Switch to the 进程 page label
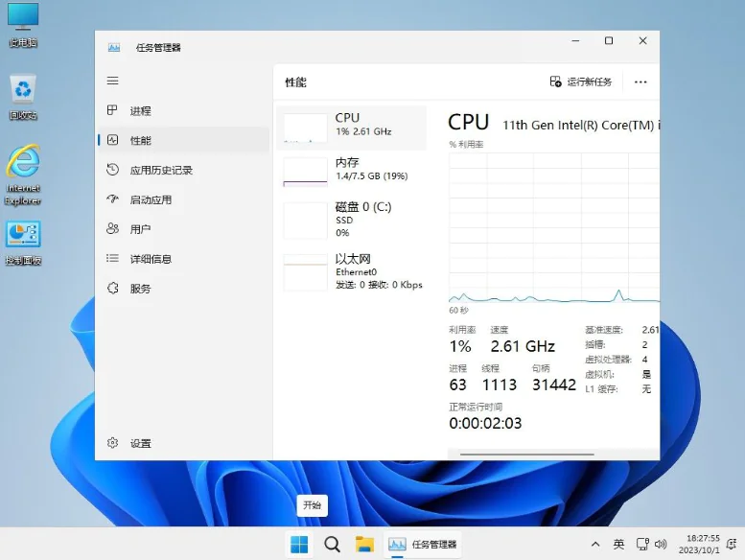Screen dimensions: 745x560 coord(141,110)
